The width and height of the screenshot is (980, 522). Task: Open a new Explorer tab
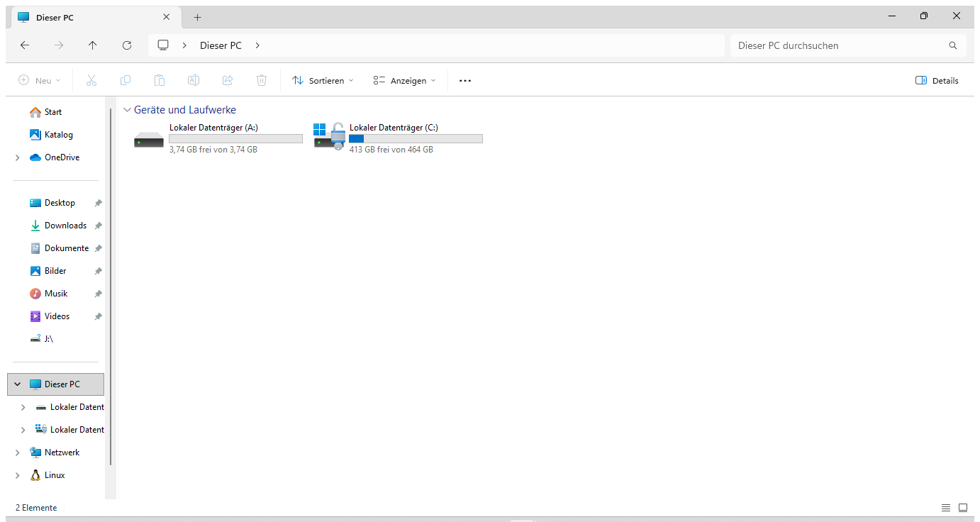(197, 17)
